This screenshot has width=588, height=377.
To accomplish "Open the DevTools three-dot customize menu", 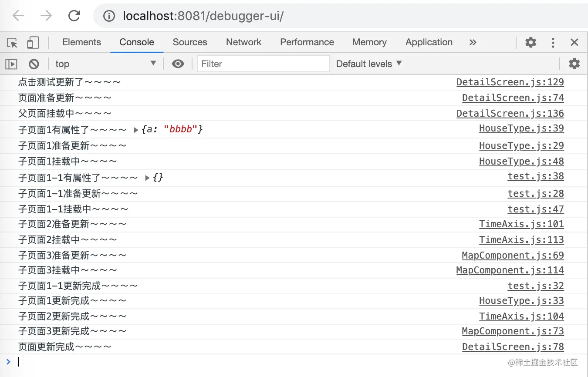I will (x=553, y=42).
